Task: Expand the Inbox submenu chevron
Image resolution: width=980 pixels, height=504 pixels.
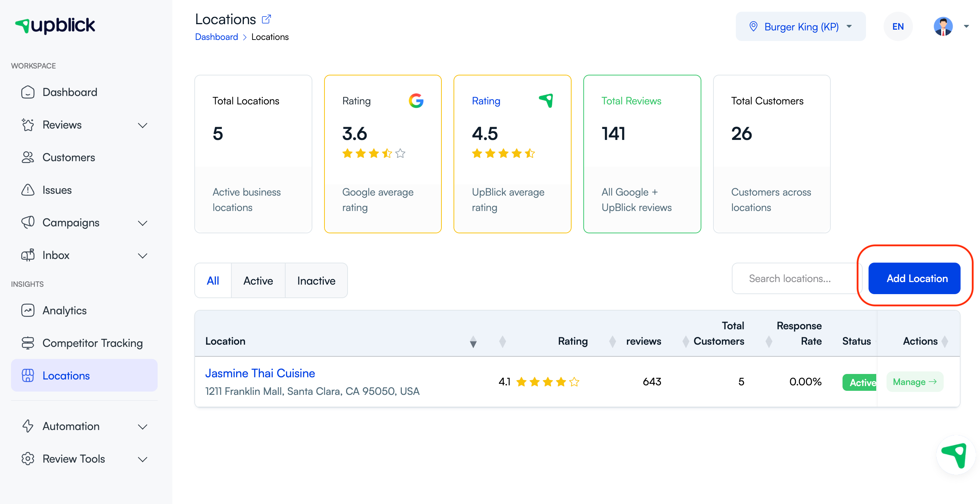Action: [x=143, y=255]
